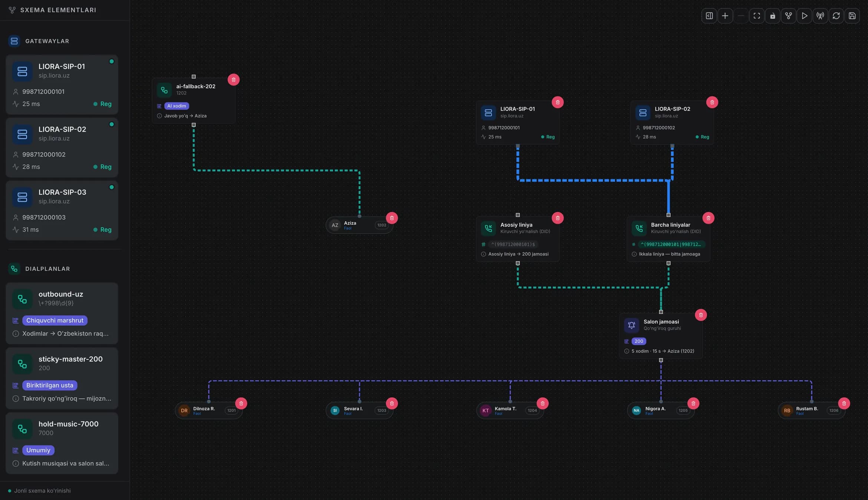Click the Chiquvchi marshrut tag
Viewport: 868px width, 500px height.
pos(55,320)
